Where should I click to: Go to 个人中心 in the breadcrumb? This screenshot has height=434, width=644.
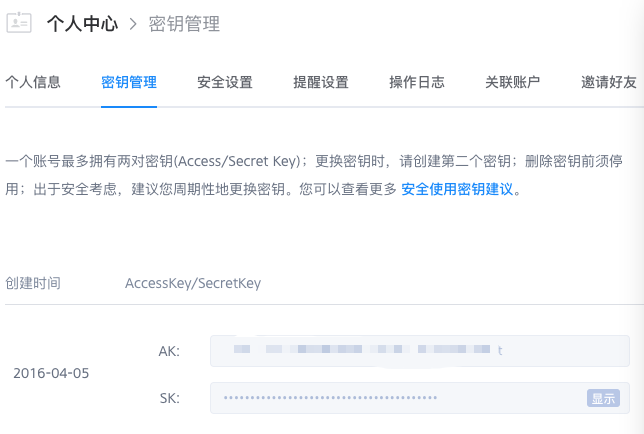click(82, 23)
